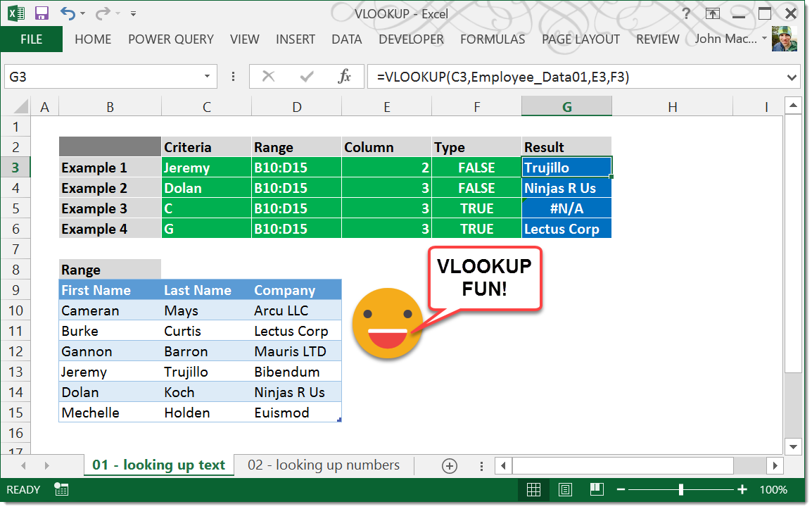Select the TRUE type cell for Example 4

pyautogui.click(x=476, y=229)
